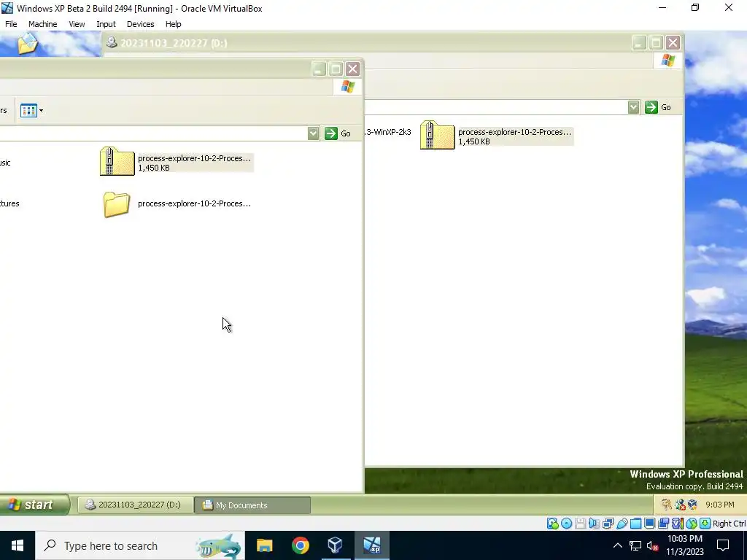747x560 pixels.
Task: Click the Windows flag logo in My Documents
Action: tap(348, 87)
